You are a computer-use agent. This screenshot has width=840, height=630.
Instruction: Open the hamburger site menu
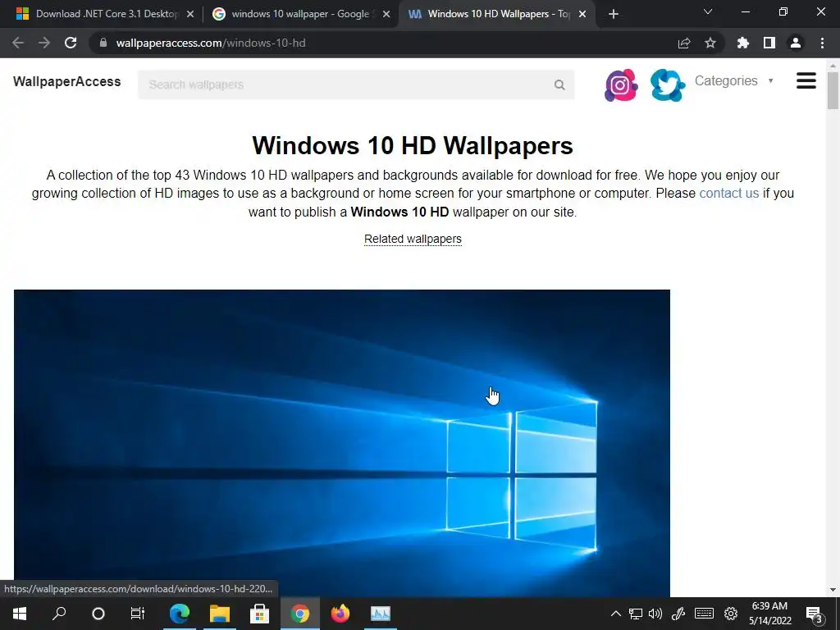pyautogui.click(x=806, y=81)
